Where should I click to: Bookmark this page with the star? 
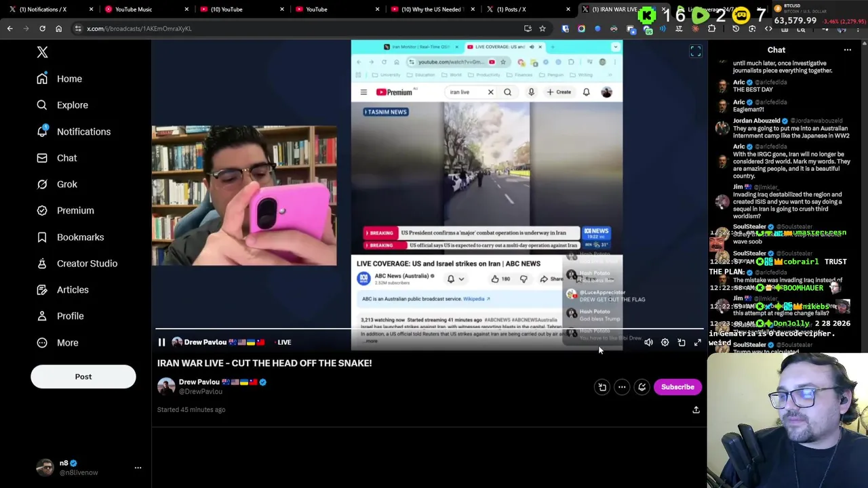[542, 28]
